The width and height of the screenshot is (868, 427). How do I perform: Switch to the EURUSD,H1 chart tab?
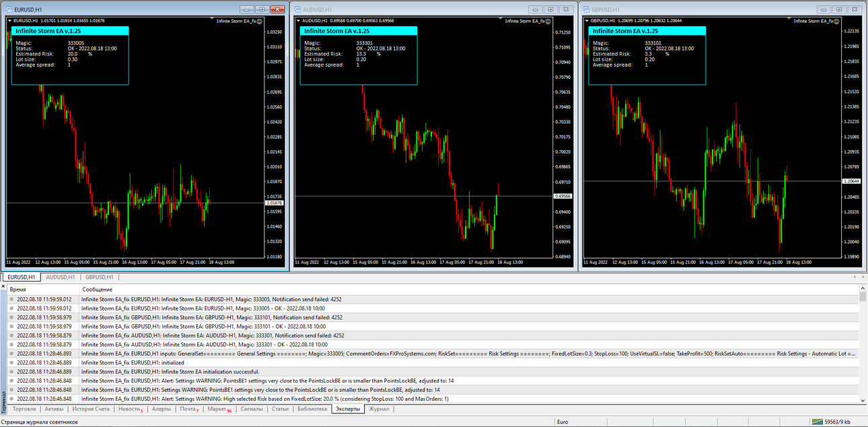tap(22, 277)
